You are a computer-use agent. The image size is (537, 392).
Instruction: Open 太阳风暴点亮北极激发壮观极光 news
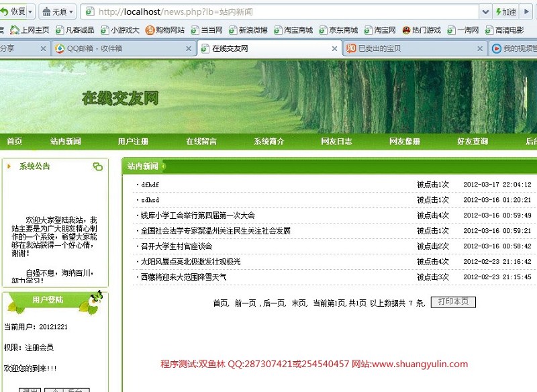pyautogui.click(x=191, y=262)
